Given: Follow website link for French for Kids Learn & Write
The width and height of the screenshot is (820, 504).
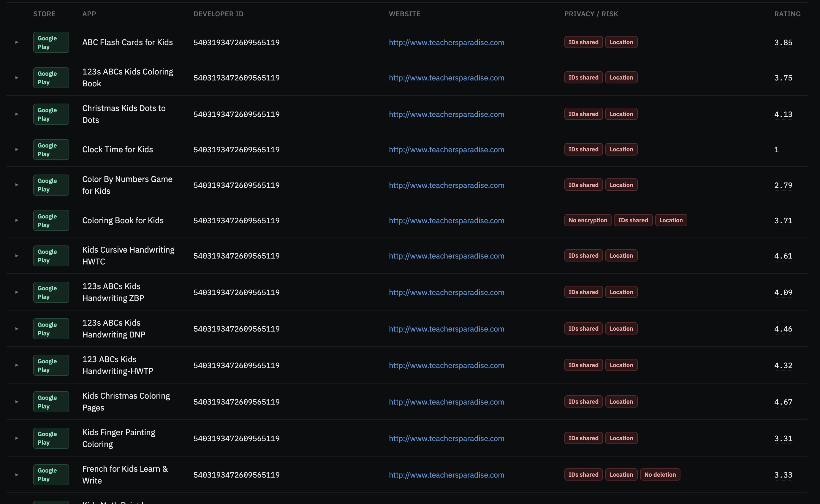Looking at the screenshot, I should (446, 475).
